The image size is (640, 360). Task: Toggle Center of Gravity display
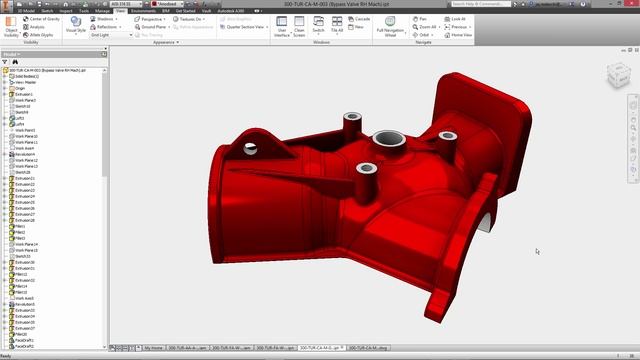pos(41,19)
